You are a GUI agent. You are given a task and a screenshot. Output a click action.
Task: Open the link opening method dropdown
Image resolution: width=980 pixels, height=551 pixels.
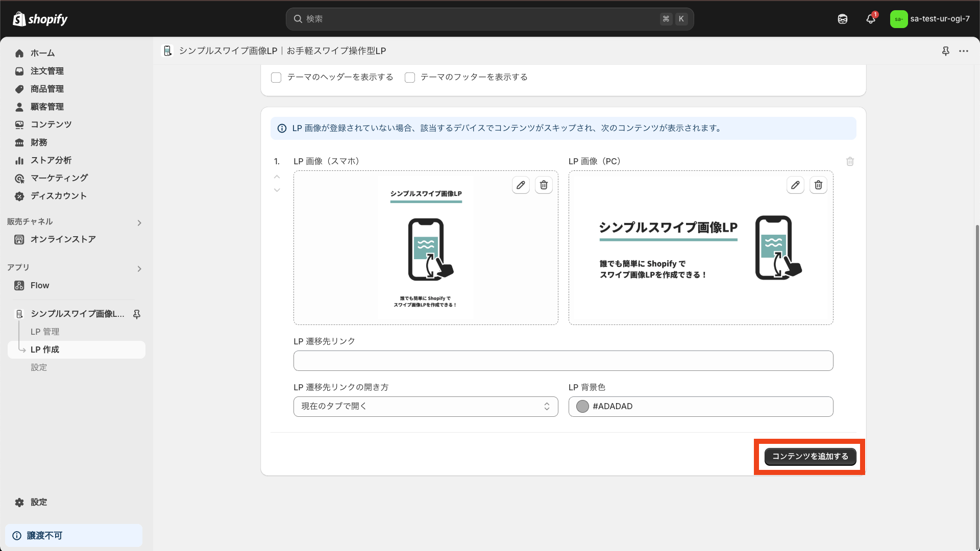425,407
